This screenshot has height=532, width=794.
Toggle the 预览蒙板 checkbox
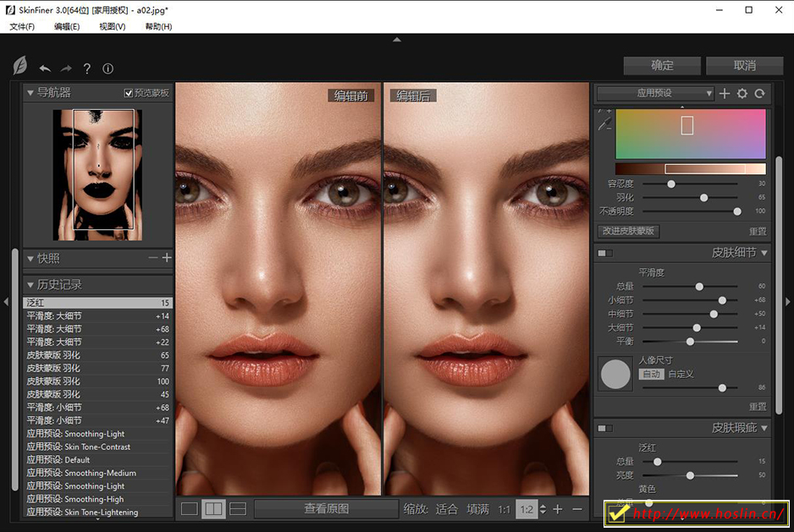coord(129,93)
